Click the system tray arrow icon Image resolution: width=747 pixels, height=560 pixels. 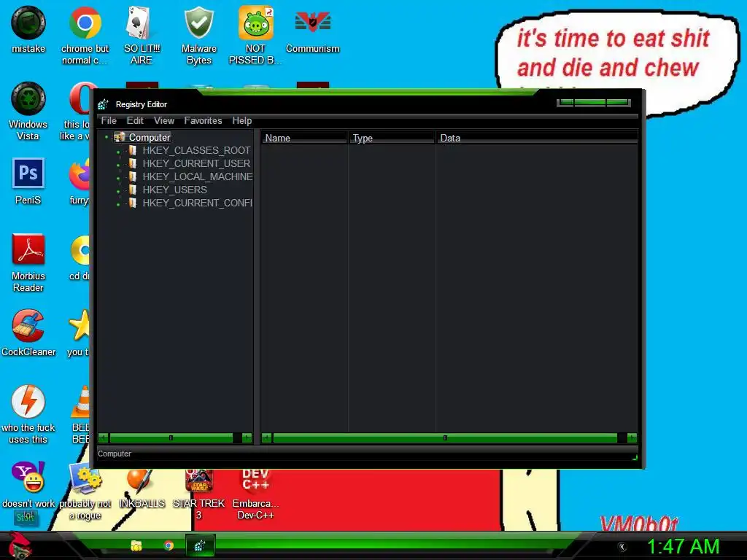pos(622,547)
